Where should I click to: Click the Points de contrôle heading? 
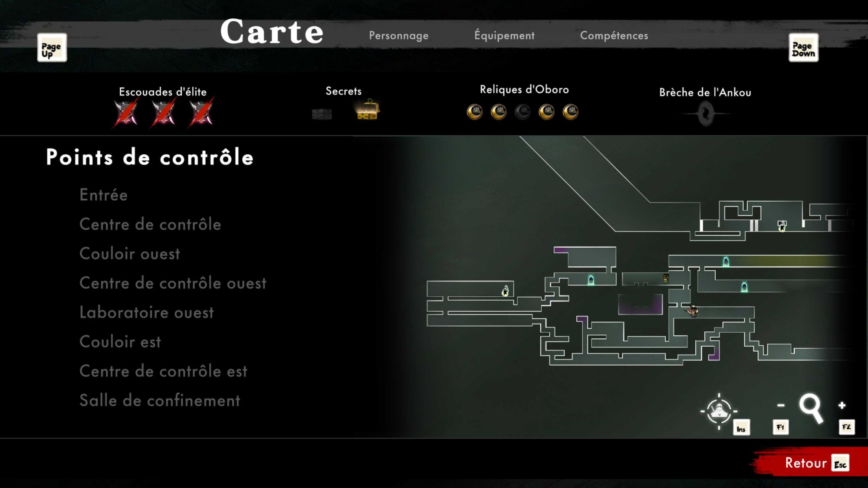[150, 157]
